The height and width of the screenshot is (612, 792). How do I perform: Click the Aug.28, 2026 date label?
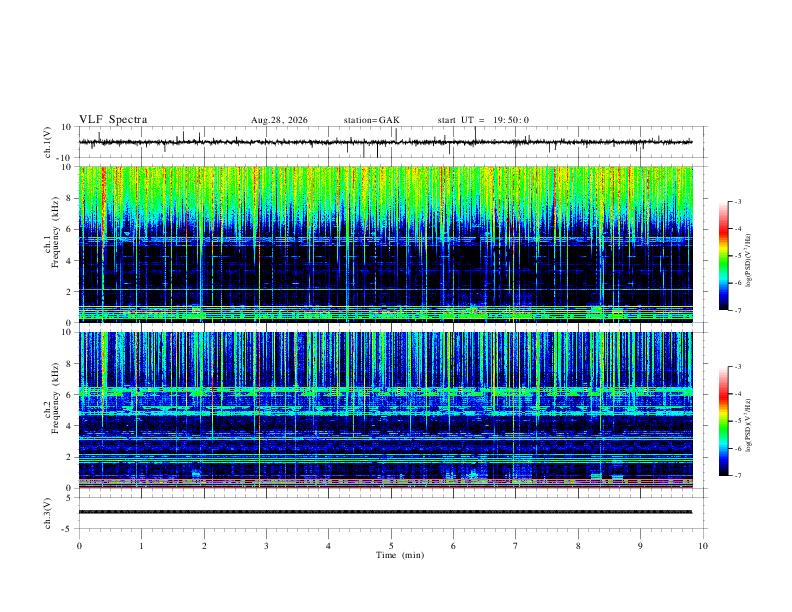point(279,120)
